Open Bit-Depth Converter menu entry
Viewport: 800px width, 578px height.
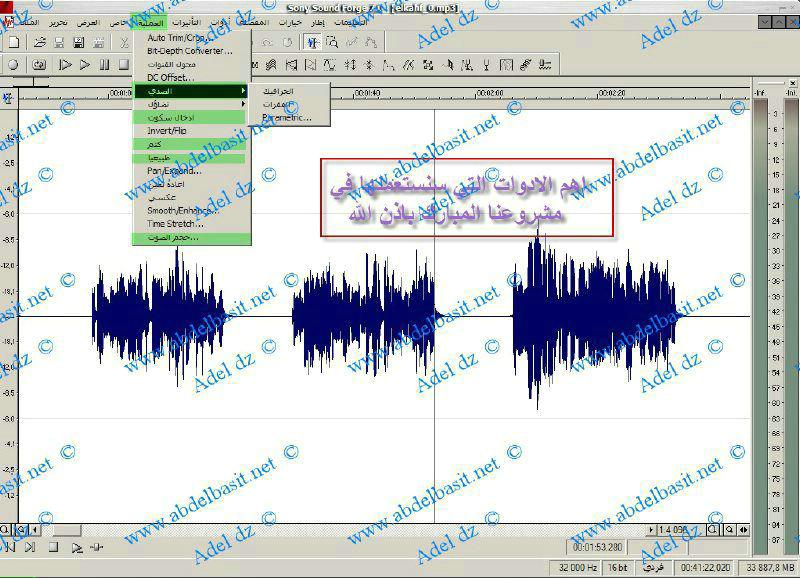(190, 51)
